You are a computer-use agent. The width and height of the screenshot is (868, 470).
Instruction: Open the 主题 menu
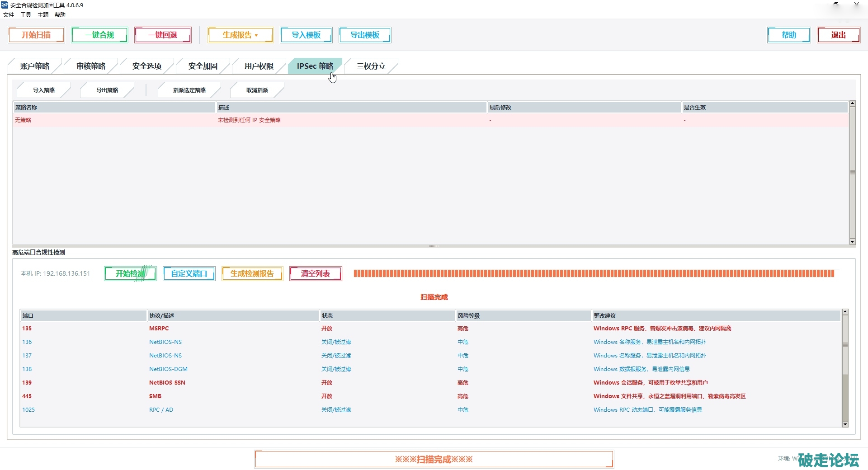(x=43, y=15)
